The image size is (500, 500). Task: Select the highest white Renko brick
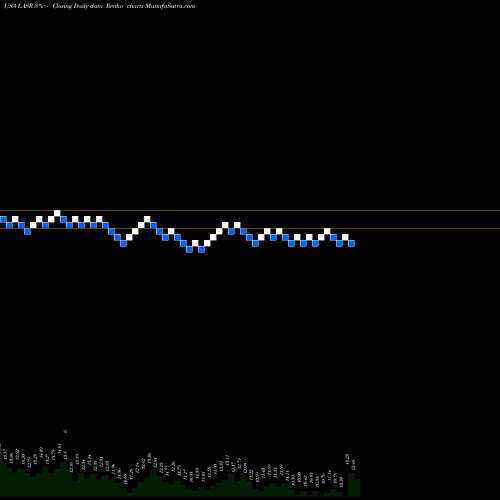coord(57,213)
